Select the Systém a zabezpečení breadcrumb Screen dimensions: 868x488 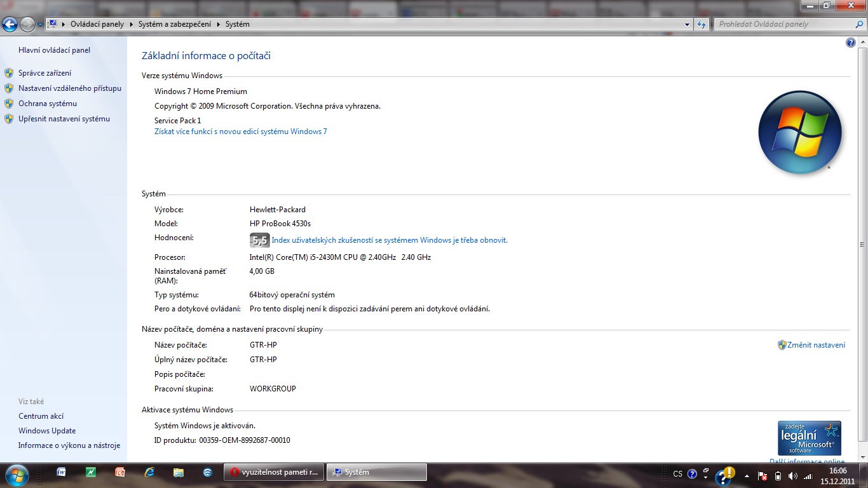[176, 24]
